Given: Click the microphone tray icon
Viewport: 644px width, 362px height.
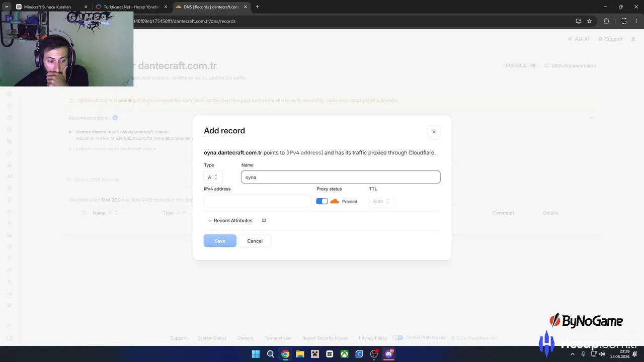Looking at the screenshot, I should pyautogui.click(x=583, y=354).
